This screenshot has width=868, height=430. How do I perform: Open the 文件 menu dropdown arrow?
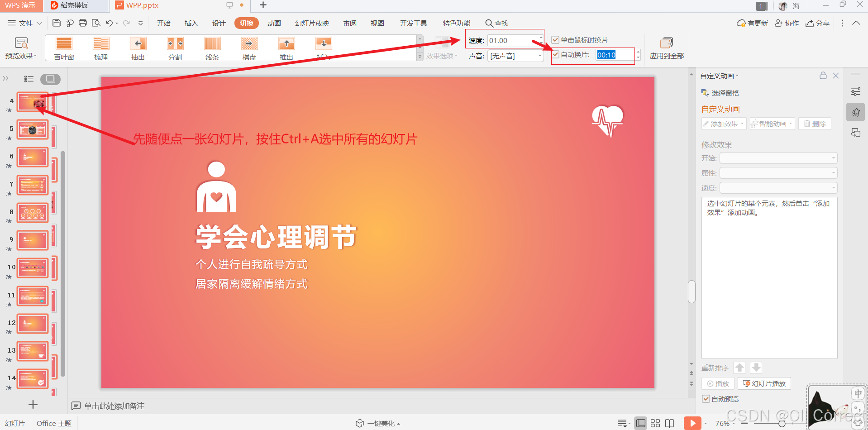[39, 23]
